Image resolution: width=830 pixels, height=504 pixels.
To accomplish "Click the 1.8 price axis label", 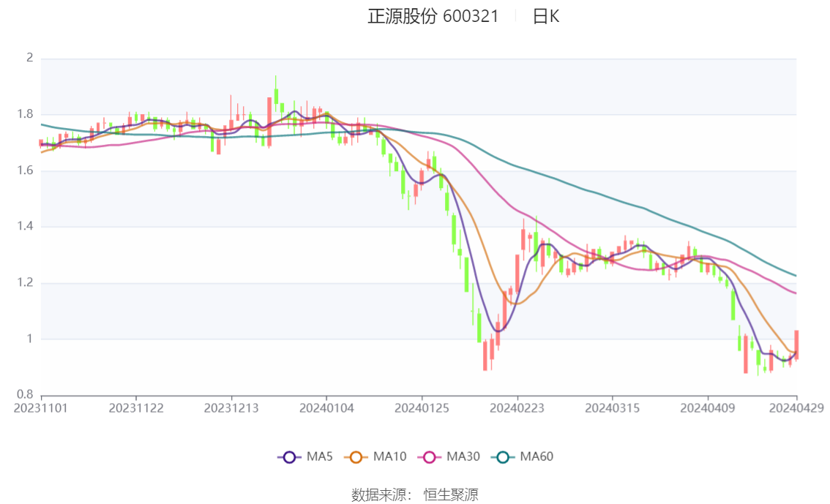I will (x=25, y=113).
